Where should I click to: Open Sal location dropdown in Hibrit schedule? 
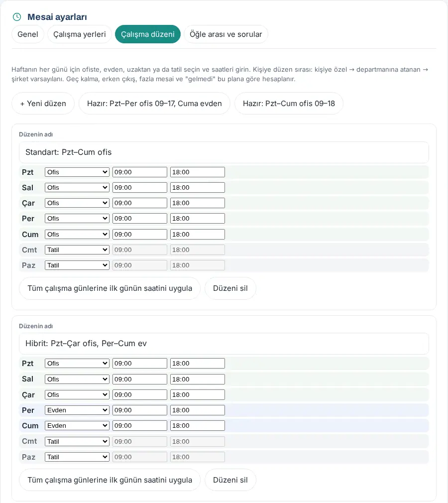click(x=77, y=379)
